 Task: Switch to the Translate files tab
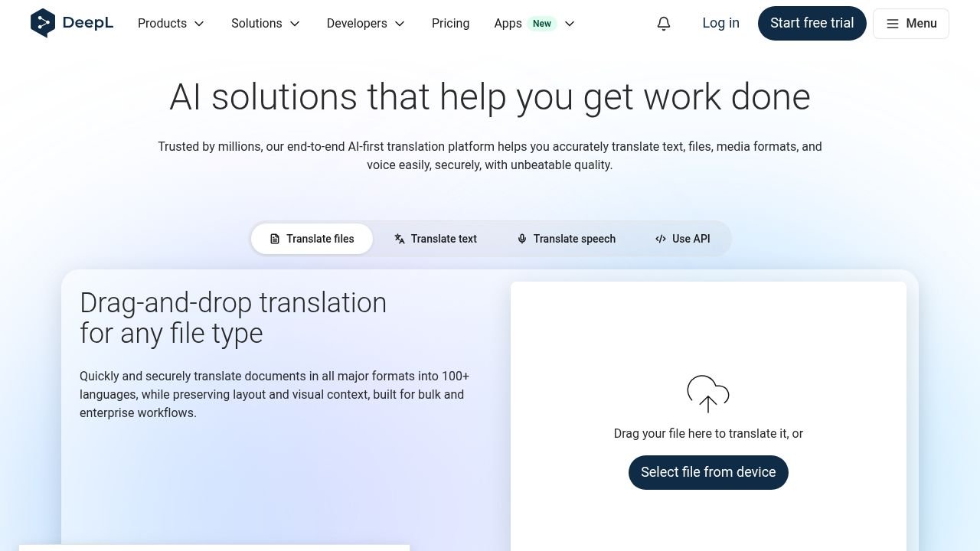coord(312,239)
